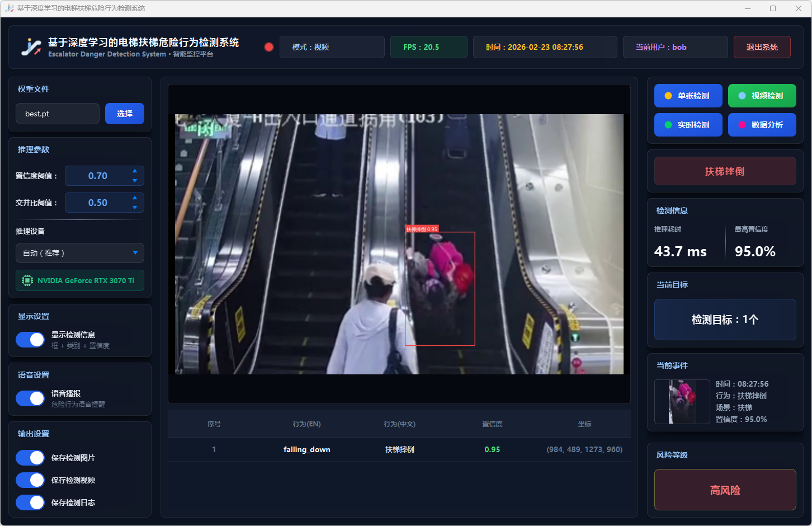Click the blue dot on 视频检测 button
This screenshot has height=526, width=812.
(742, 96)
